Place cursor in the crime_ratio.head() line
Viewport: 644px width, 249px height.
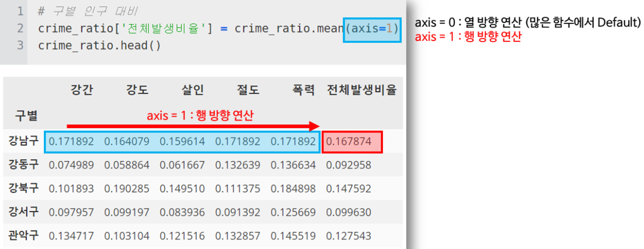(99, 45)
